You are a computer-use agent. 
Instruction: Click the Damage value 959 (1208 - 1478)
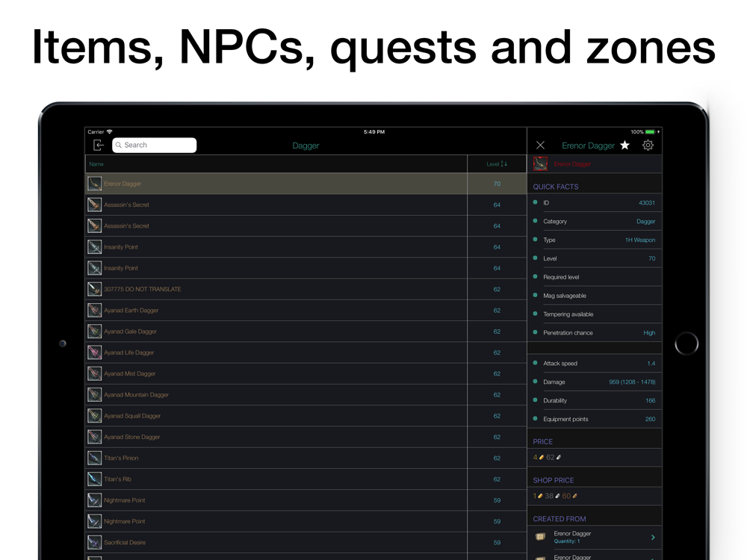pyautogui.click(x=632, y=382)
